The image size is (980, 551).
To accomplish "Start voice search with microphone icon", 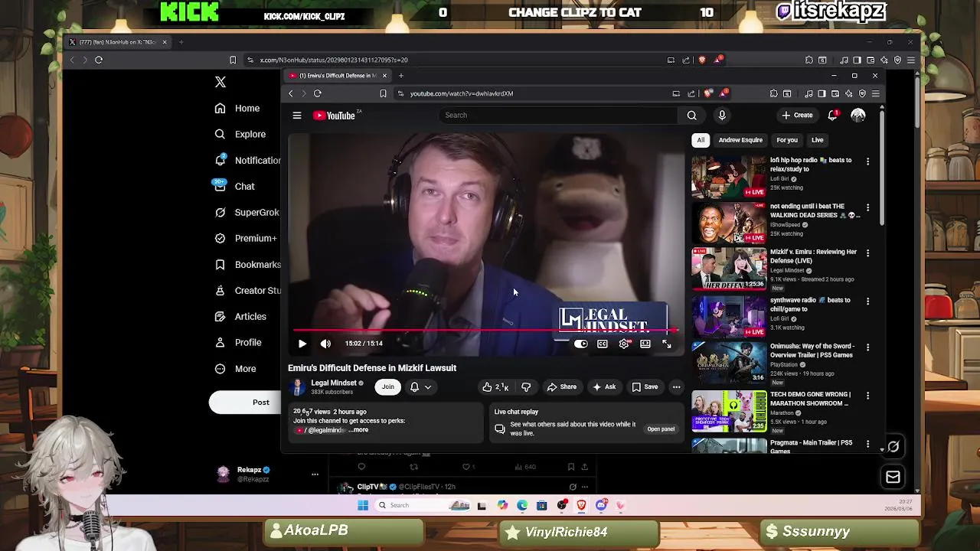I will click(x=722, y=115).
